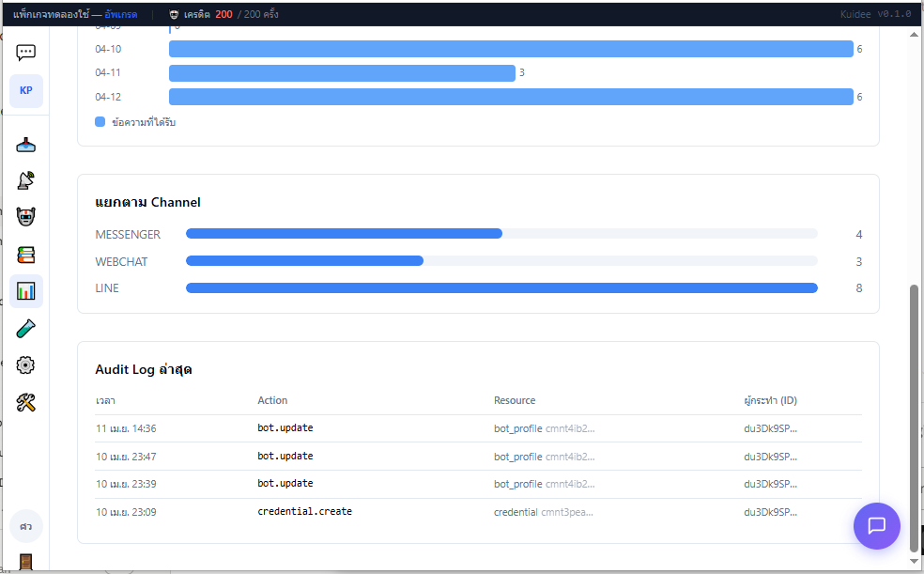Click the Kuidee v0.1.0 version label
Screen dimensions: 924x574
point(876,14)
